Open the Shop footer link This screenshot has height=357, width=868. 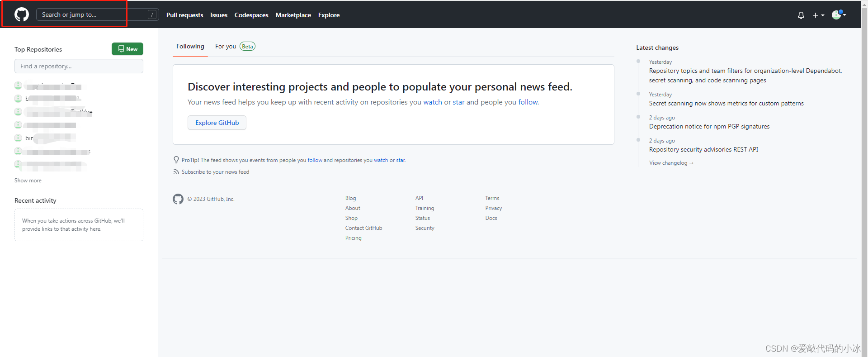[x=351, y=218]
